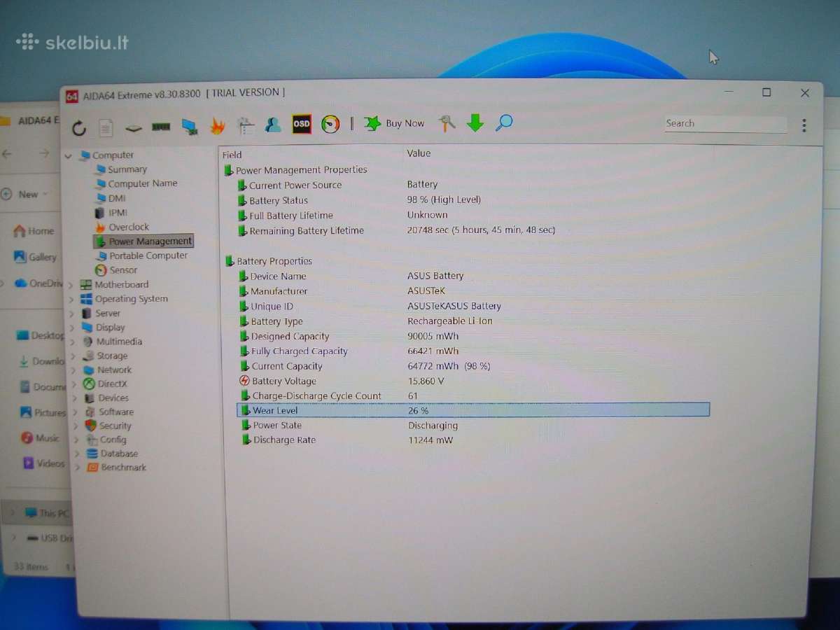Click the New button in File Explorer
The image size is (840, 630).
[x=25, y=194]
